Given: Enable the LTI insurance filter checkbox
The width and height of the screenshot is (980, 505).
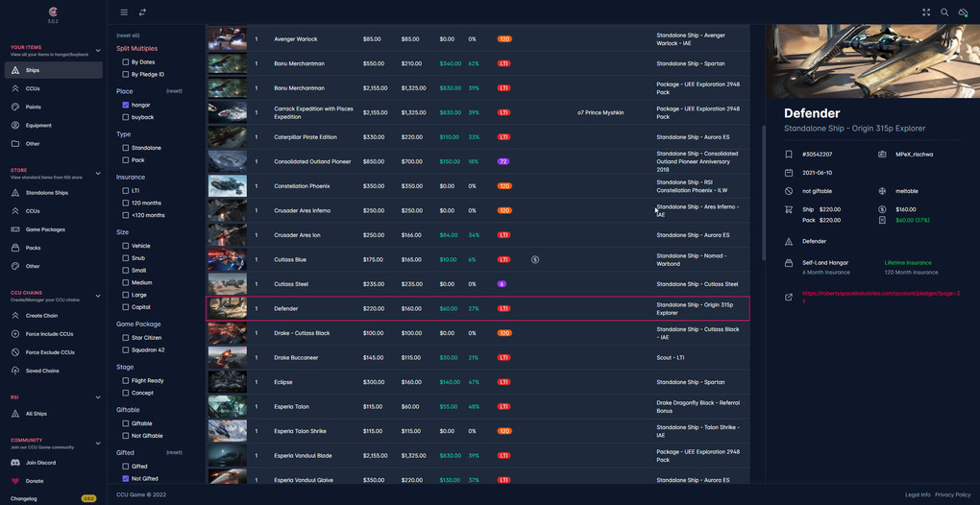Looking at the screenshot, I should point(126,191).
